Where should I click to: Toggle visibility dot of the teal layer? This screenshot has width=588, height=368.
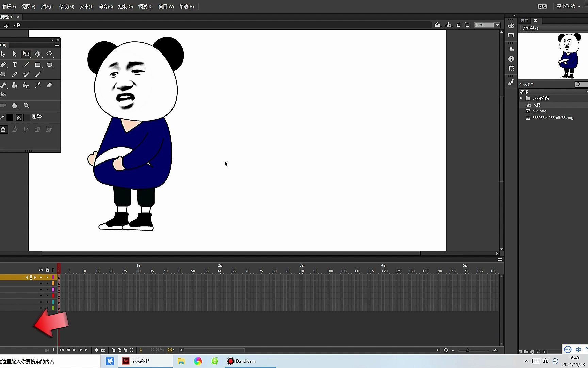click(x=41, y=302)
